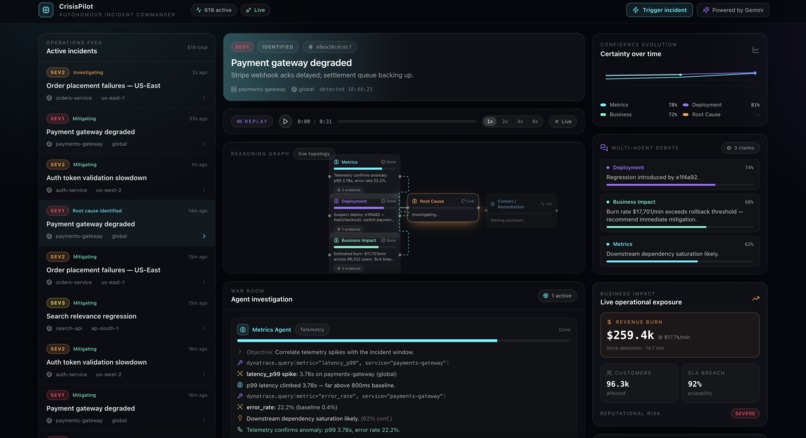Toggle Deployment series in certainty chart legend
Image resolution: width=806 pixels, height=438 pixels.
point(721,105)
